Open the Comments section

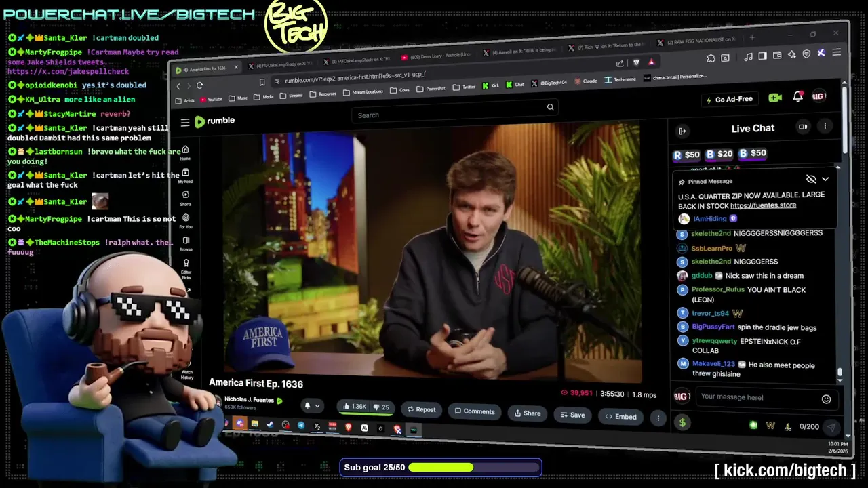click(475, 411)
